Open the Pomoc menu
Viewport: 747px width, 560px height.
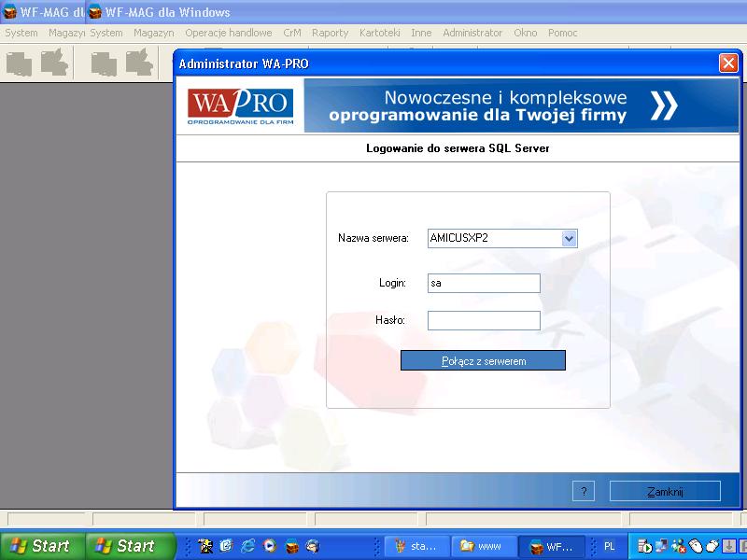(x=563, y=33)
